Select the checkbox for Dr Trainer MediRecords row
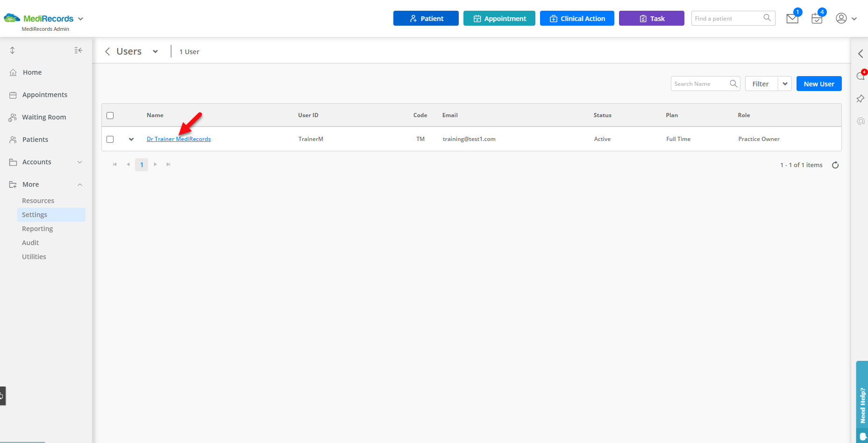Image resolution: width=868 pixels, height=443 pixels. tap(110, 139)
